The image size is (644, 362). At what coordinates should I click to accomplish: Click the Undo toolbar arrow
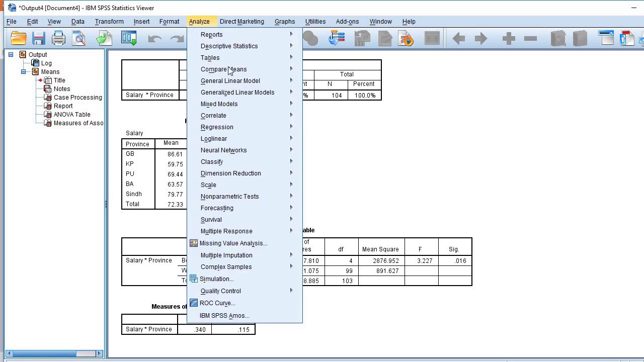pyautogui.click(x=154, y=38)
